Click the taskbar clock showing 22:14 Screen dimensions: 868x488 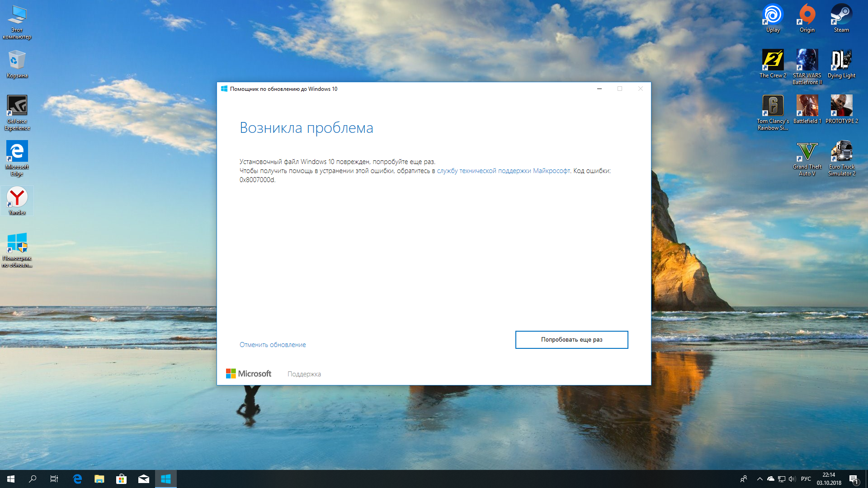(829, 479)
